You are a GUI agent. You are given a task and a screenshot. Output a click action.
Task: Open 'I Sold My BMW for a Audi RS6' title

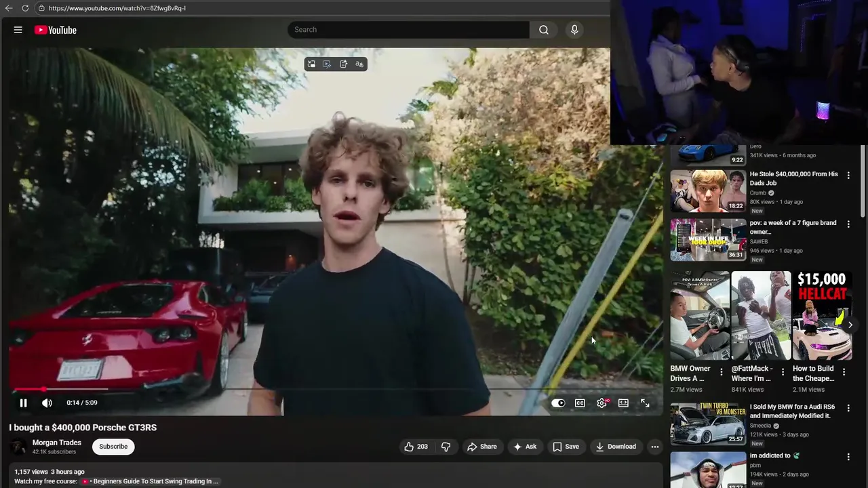click(792, 411)
